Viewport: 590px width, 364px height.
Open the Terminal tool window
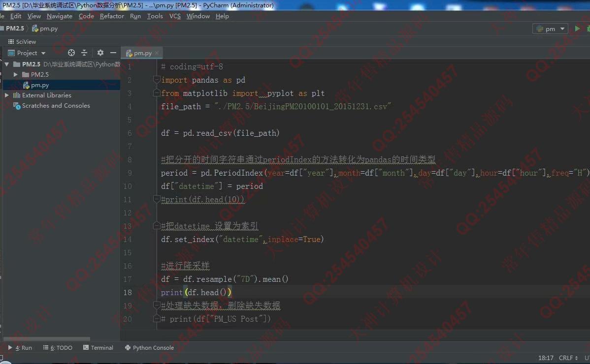[x=98, y=348]
